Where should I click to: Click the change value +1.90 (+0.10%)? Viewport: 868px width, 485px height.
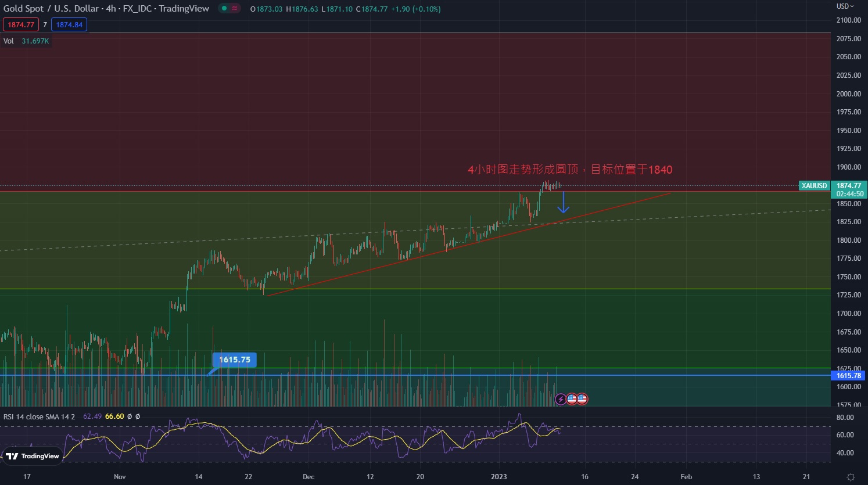(x=416, y=9)
